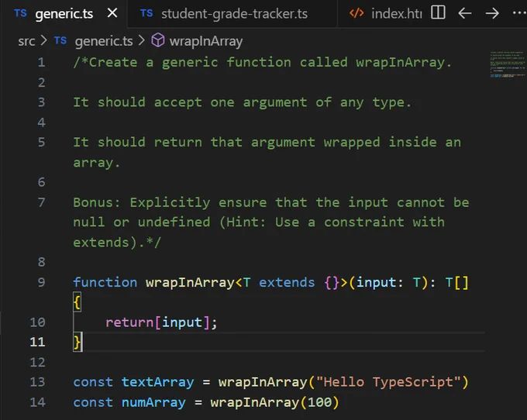
Task: Click the "Bonus:" word in comment
Action: coord(97,202)
